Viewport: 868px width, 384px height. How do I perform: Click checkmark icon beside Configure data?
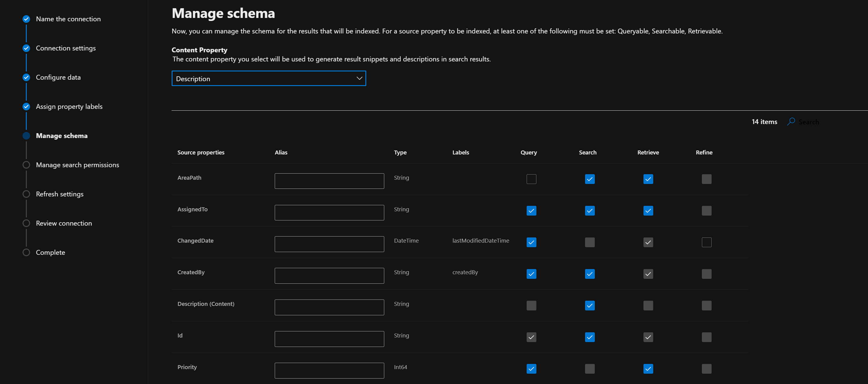[26, 78]
